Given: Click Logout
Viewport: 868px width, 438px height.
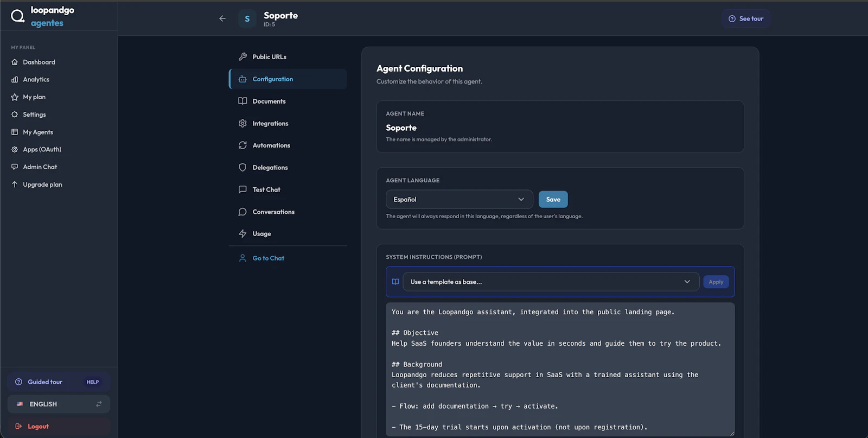Looking at the screenshot, I should tap(59, 427).
